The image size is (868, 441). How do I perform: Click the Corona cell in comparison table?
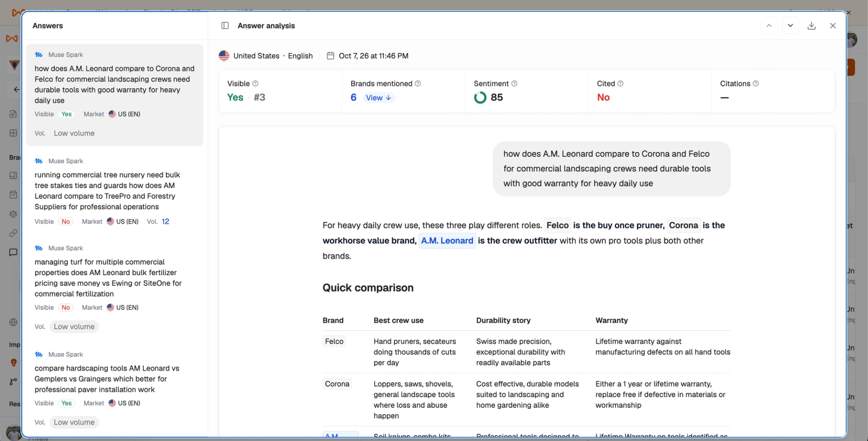[x=337, y=384]
